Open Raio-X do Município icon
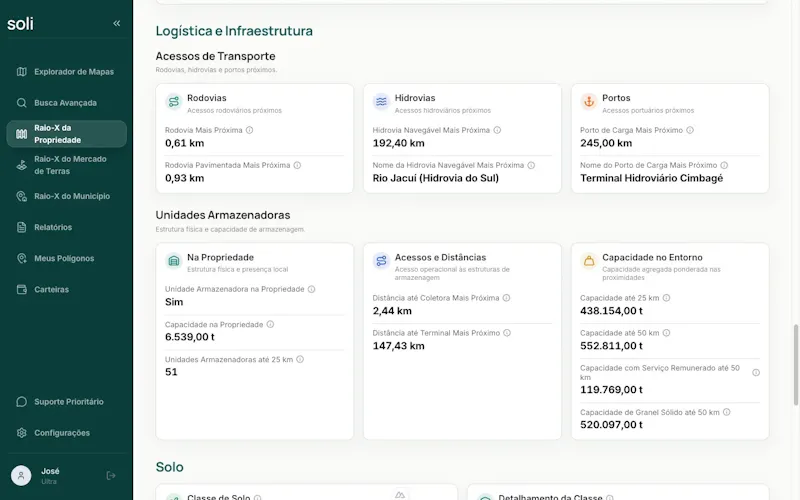800x500 pixels. [x=21, y=196]
